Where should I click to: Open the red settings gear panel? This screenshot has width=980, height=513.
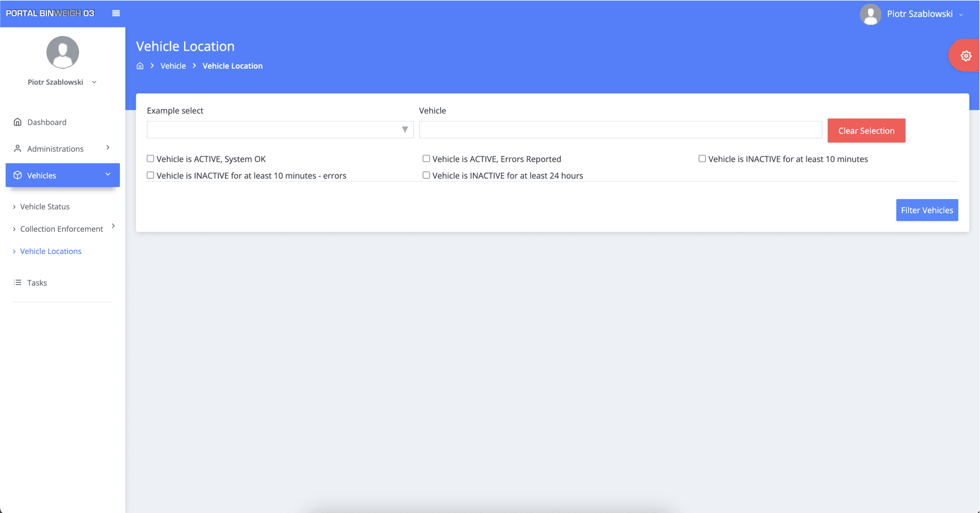965,56
